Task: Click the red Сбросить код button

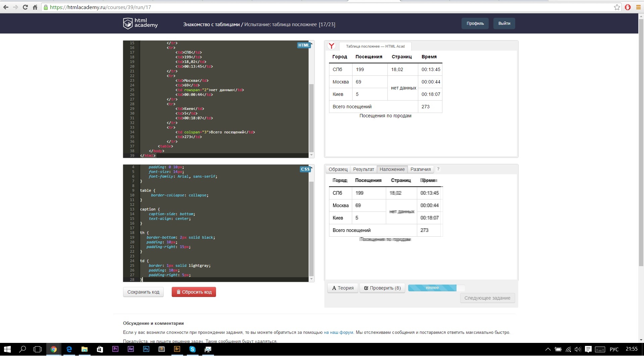Action: point(194,292)
